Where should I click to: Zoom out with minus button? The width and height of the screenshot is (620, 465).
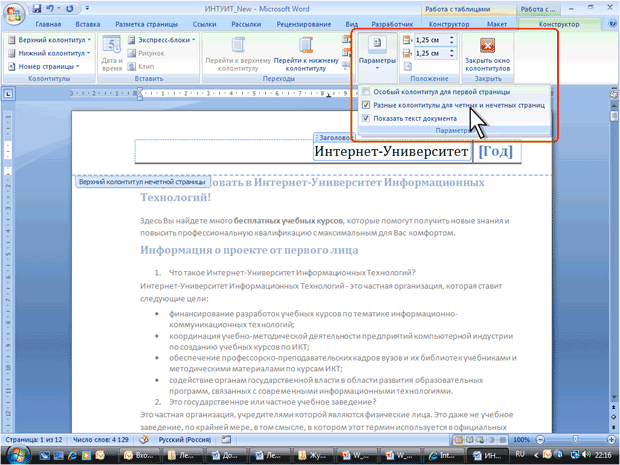tap(540, 440)
